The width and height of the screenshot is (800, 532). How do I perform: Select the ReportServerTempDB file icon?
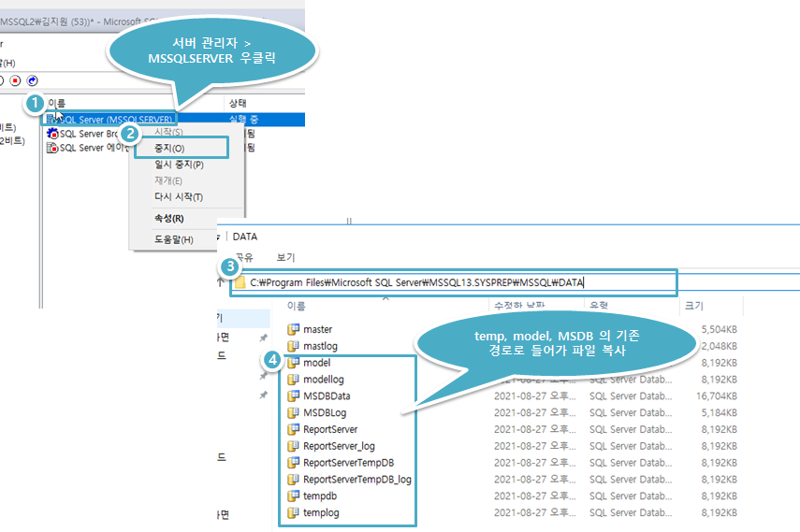[x=294, y=463]
